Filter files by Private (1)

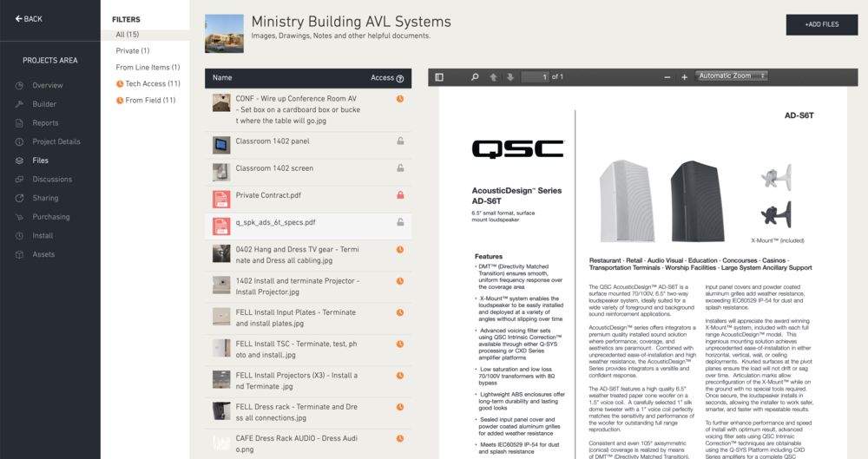[x=132, y=50]
